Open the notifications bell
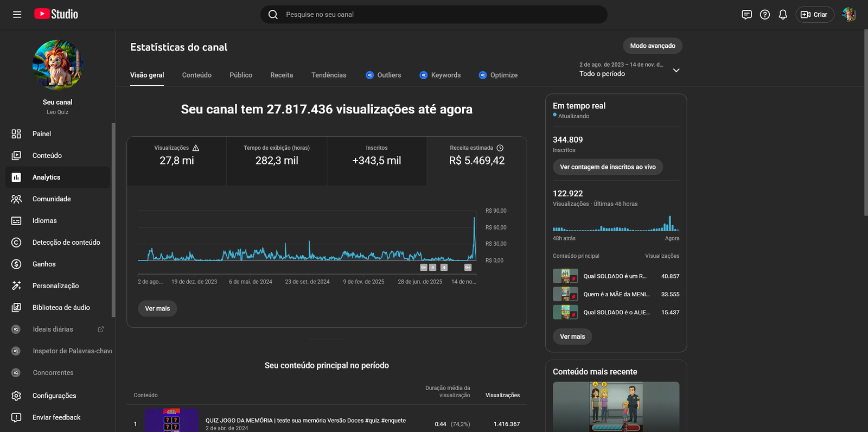 (782, 15)
